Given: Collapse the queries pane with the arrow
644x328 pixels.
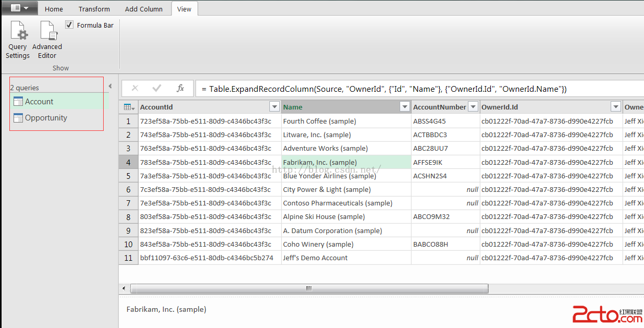Looking at the screenshot, I should click(x=110, y=87).
